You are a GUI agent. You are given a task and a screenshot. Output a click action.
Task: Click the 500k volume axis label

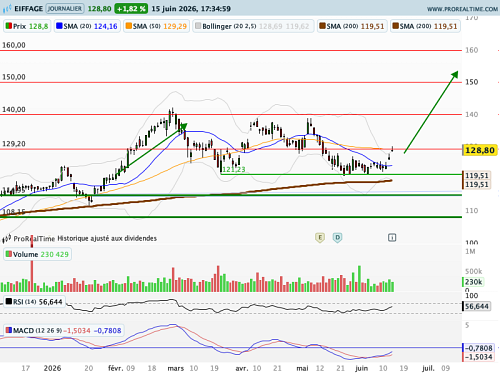coord(474,271)
